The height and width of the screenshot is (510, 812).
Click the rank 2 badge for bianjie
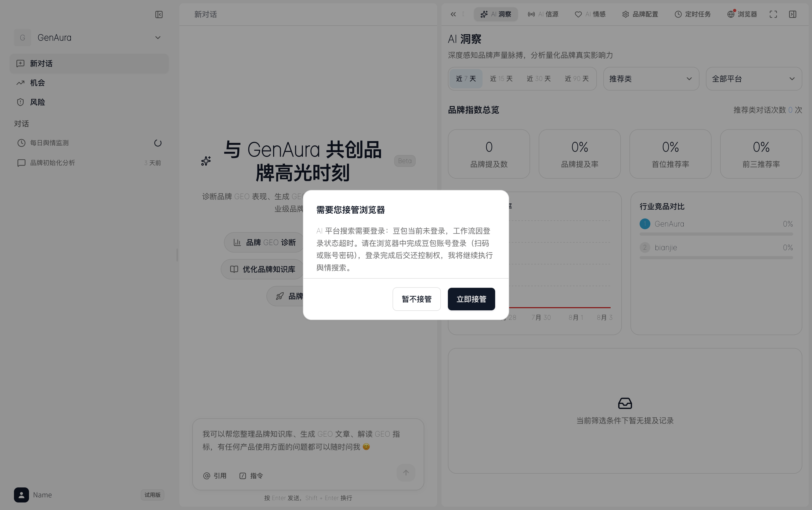[x=645, y=247]
